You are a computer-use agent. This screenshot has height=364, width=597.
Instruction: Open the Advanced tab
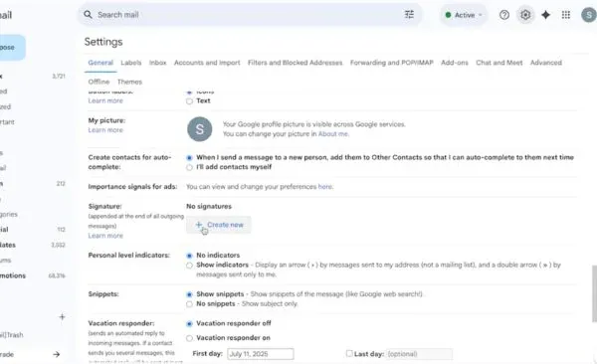click(x=545, y=63)
